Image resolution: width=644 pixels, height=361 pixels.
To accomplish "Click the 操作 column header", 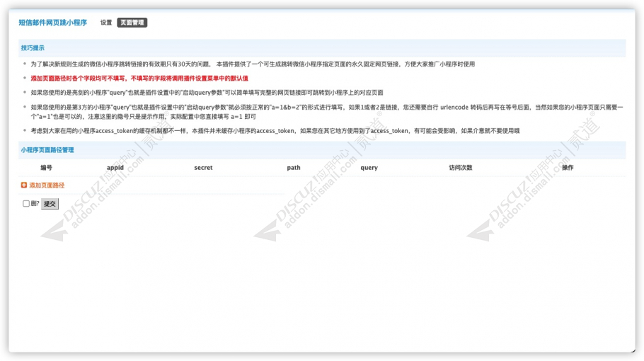I will 568,168.
